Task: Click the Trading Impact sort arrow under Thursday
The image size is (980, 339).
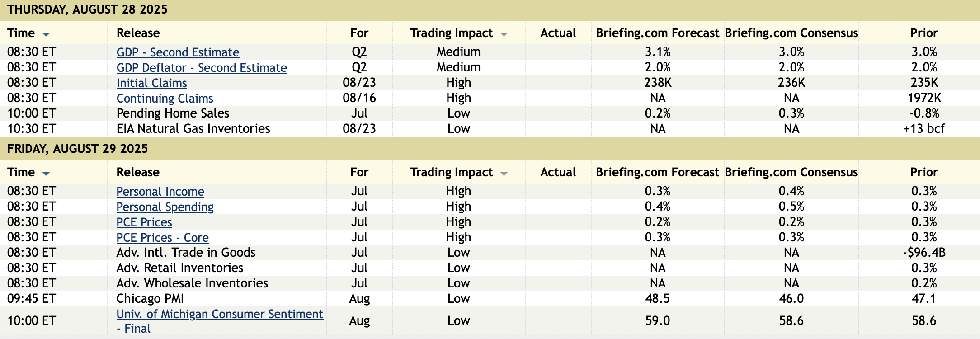Action: point(504,34)
